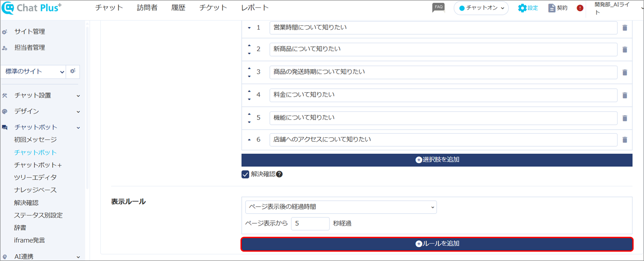The image size is (644, 261).
Task: Open the 標準のサイト site selector
Action: 34,71
